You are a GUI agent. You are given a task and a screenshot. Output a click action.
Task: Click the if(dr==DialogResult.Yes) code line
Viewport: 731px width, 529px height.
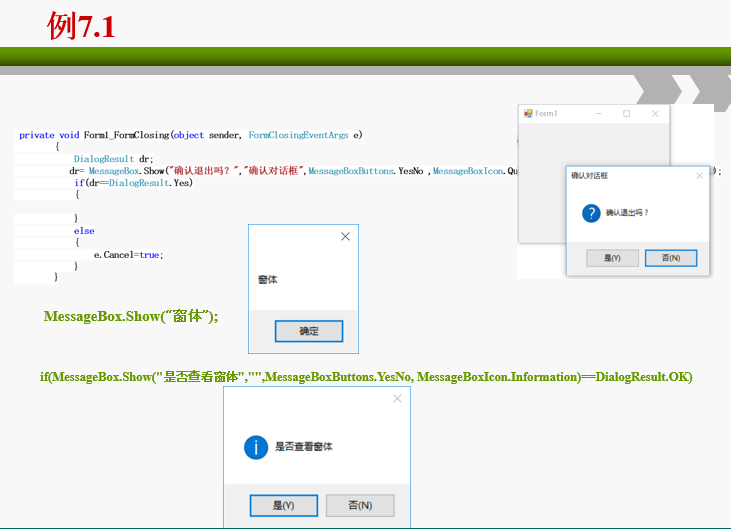(133, 183)
